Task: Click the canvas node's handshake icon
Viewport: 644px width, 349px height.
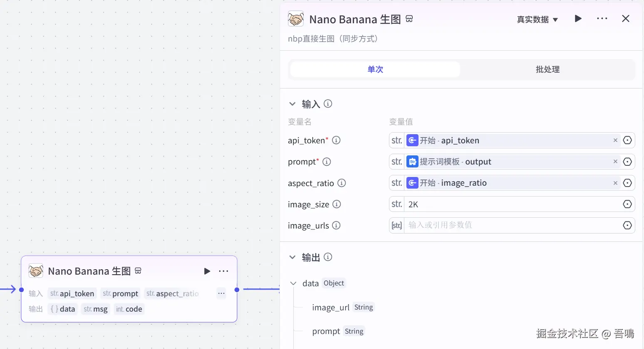Action: [x=36, y=271]
